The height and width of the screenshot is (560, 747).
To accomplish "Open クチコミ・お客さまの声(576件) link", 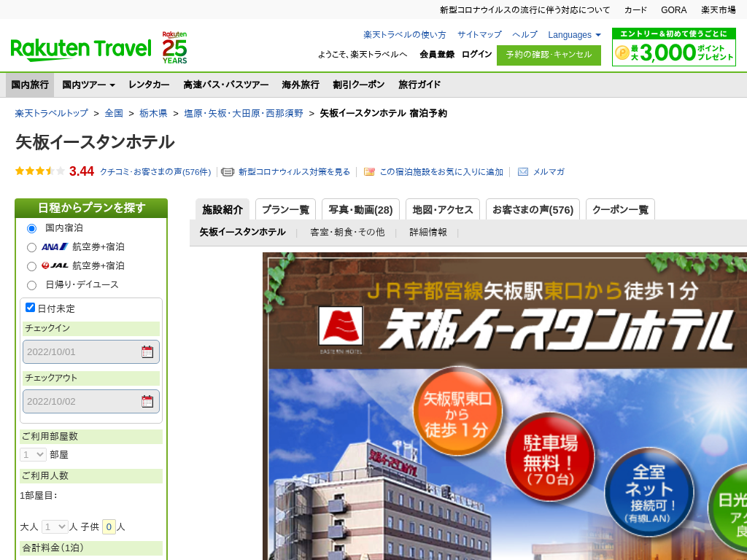I will (x=155, y=172).
